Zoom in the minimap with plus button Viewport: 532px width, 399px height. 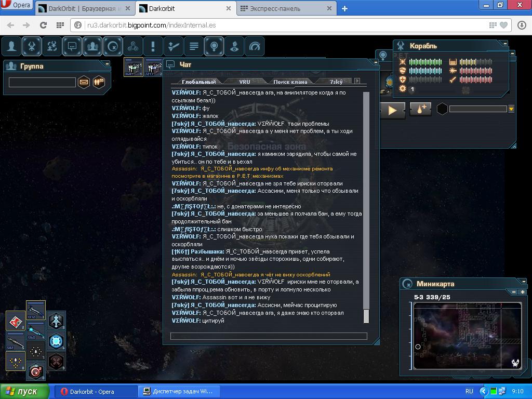pyautogui.click(x=523, y=292)
